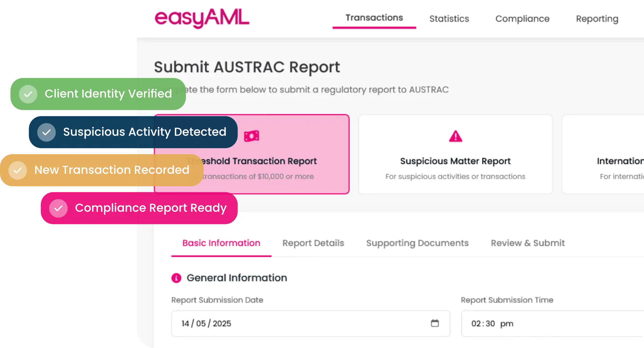Click the cash icon on Threshold Transaction card
This screenshot has height=348, width=644.
251,136
